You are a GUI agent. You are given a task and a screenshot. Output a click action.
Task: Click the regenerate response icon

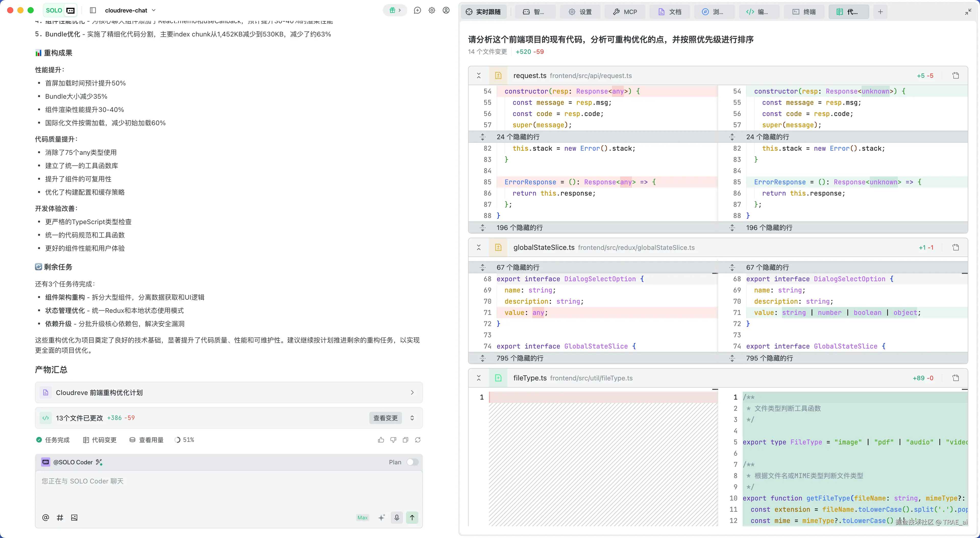tap(418, 440)
